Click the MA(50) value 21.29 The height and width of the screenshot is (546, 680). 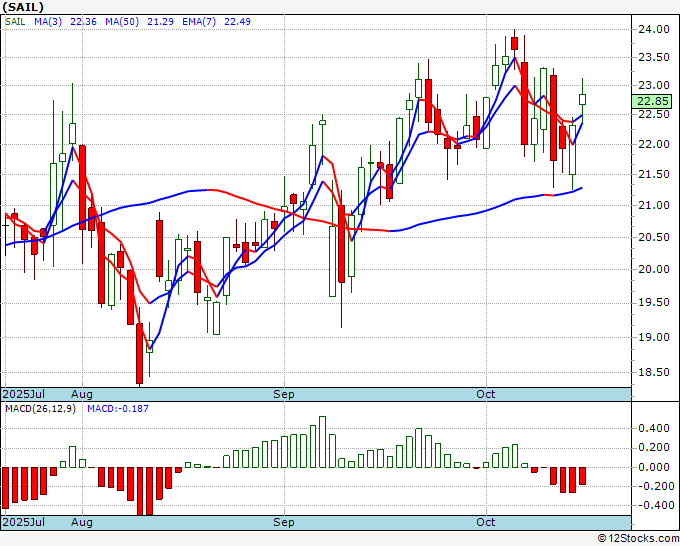tap(160, 22)
